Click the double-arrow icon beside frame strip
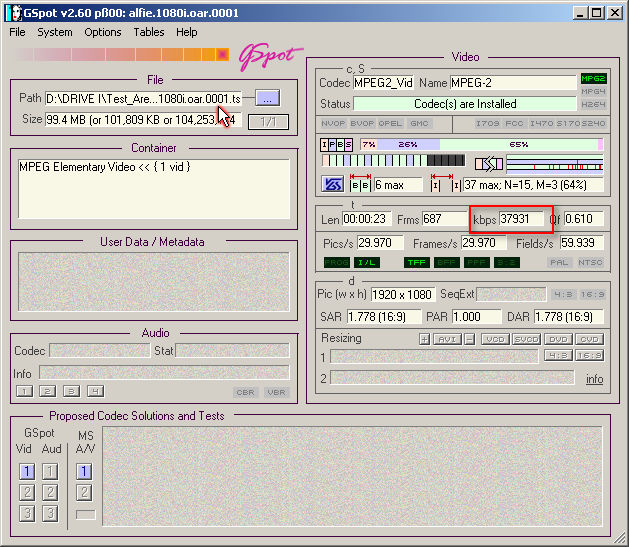Screen dimensions: 629x547 [x=489, y=164]
